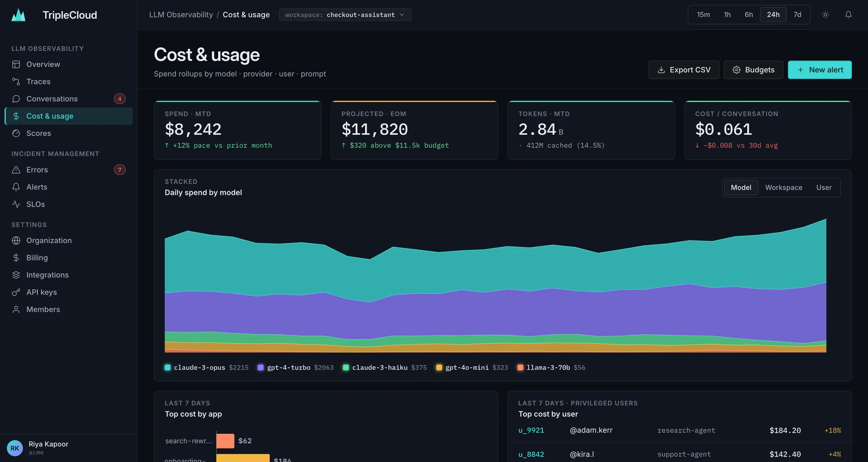Toggle the light/dark theme sun icon
The height and width of the screenshot is (462, 868).
pos(826,14)
